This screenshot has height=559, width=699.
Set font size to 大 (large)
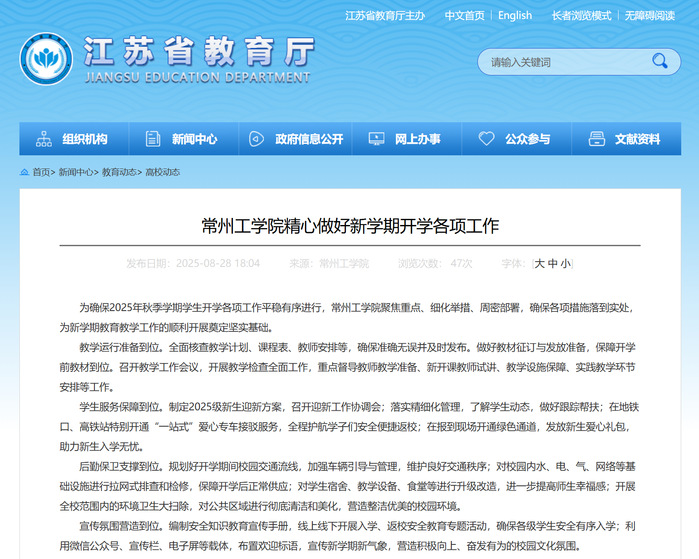540,264
